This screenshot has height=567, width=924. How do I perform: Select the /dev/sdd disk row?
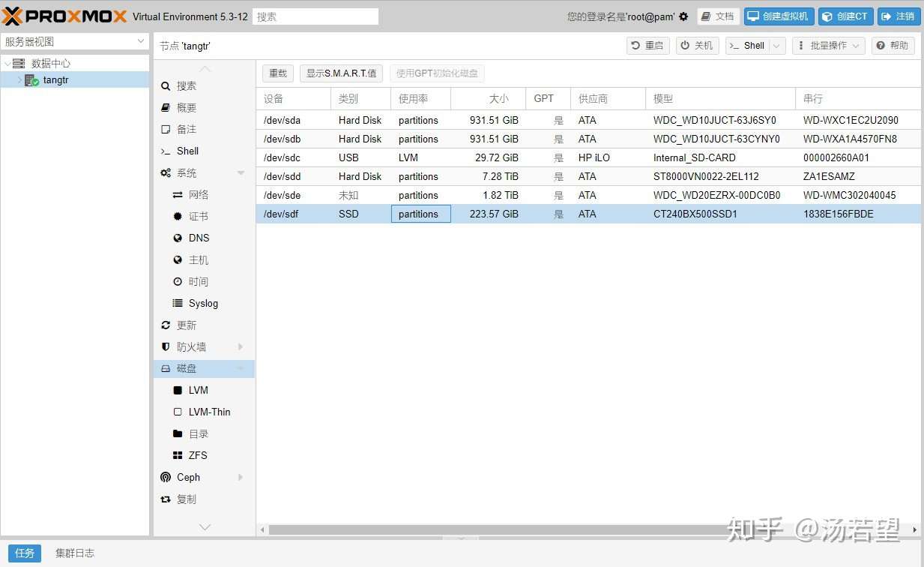pos(588,176)
